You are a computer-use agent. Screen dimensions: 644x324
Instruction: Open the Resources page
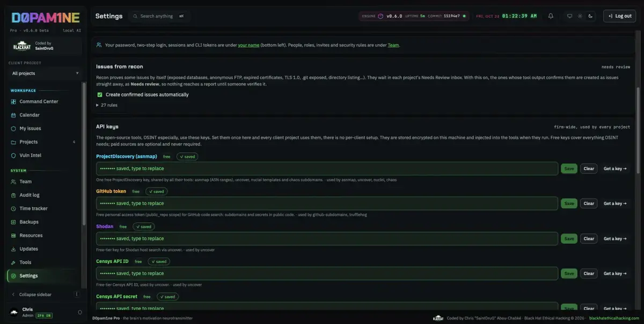click(x=43, y=235)
